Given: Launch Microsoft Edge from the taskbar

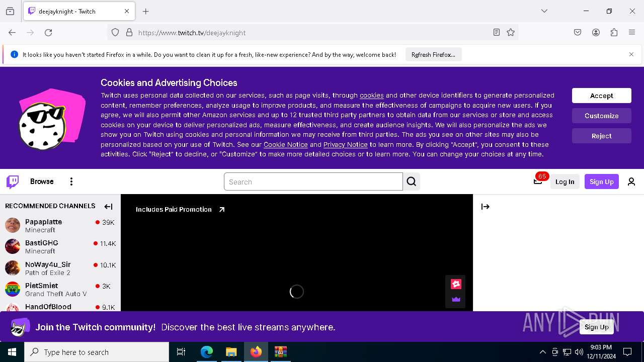Looking at the screenshot, I should [207, 352].
